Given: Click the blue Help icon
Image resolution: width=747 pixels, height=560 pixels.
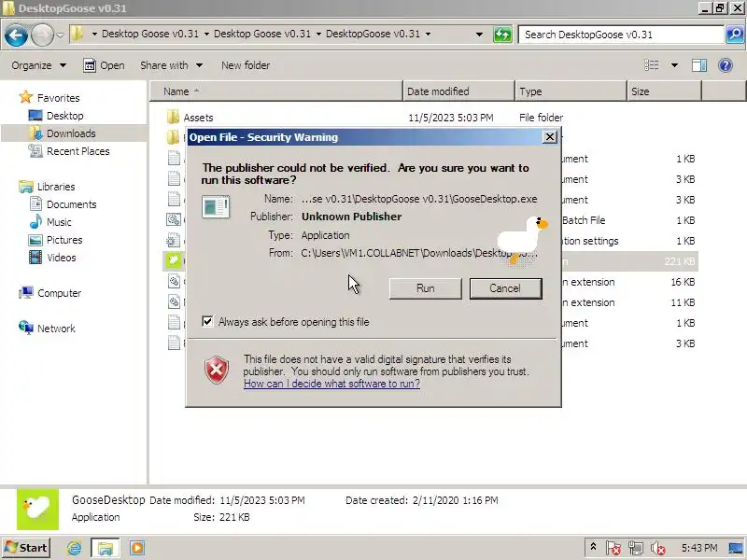Looking at the screenshot, I should tap(726, 65).
